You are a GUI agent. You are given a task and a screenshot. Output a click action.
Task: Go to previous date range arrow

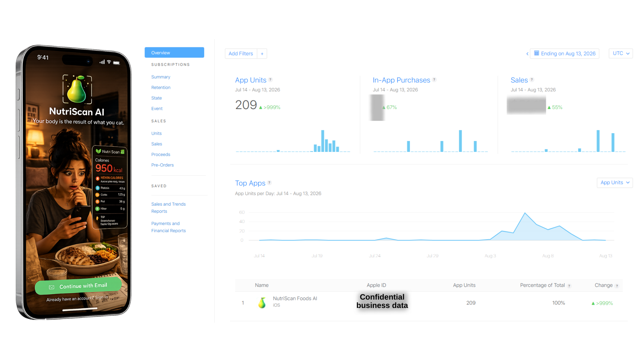[527, 54]
